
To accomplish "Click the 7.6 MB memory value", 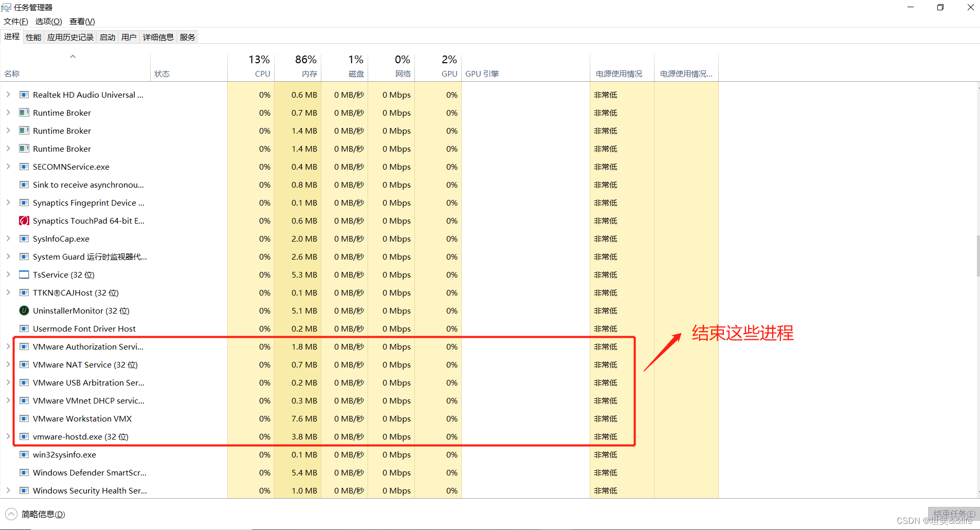I will pos(304,418).
